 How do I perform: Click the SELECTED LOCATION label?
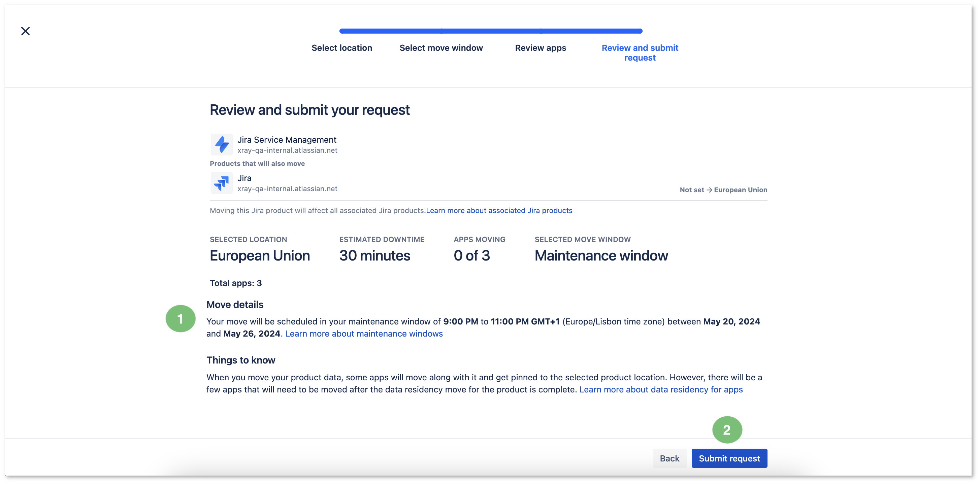(x=248, y=240)
